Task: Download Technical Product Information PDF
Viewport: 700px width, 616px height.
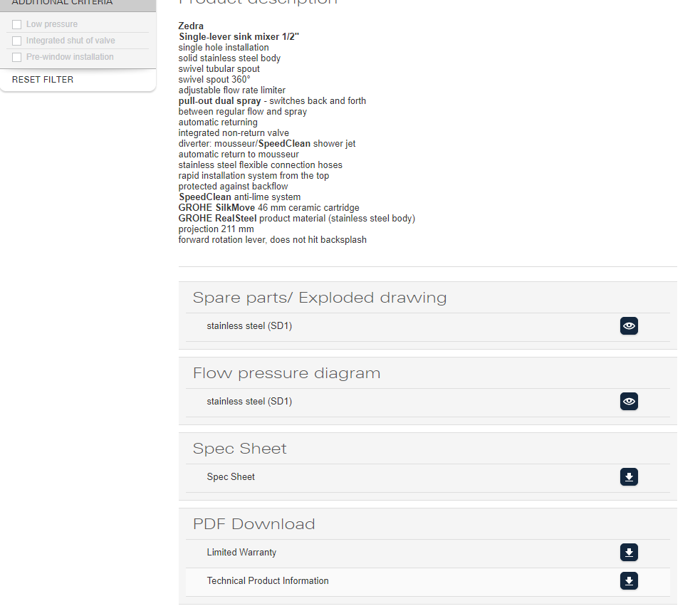Action: 629,581
